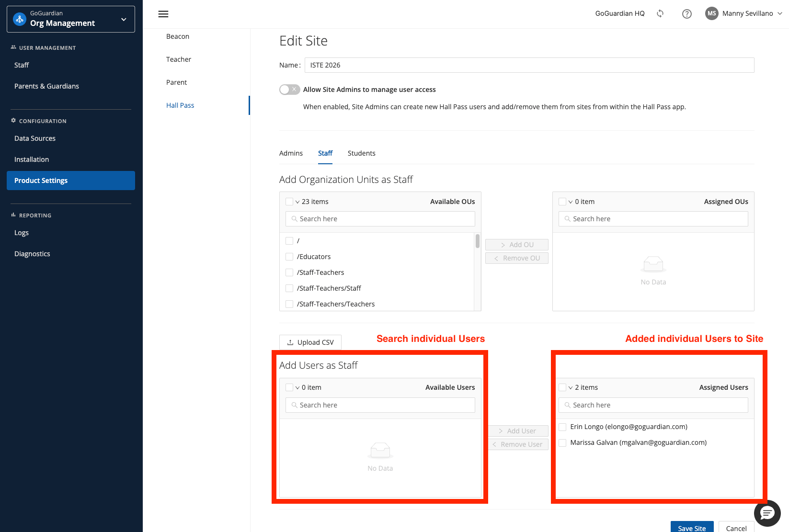
Task: Click the sync refresh icon
Action: [660, 13]
